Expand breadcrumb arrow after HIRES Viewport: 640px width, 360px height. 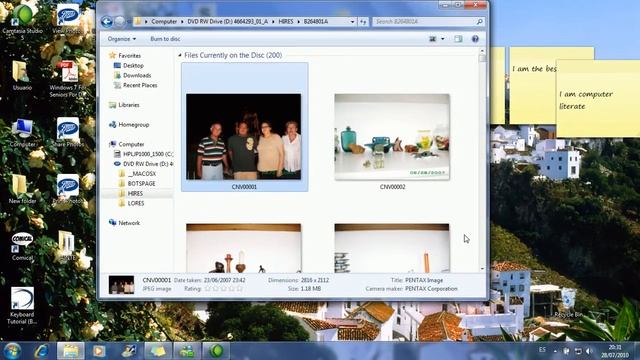[298, 22]
